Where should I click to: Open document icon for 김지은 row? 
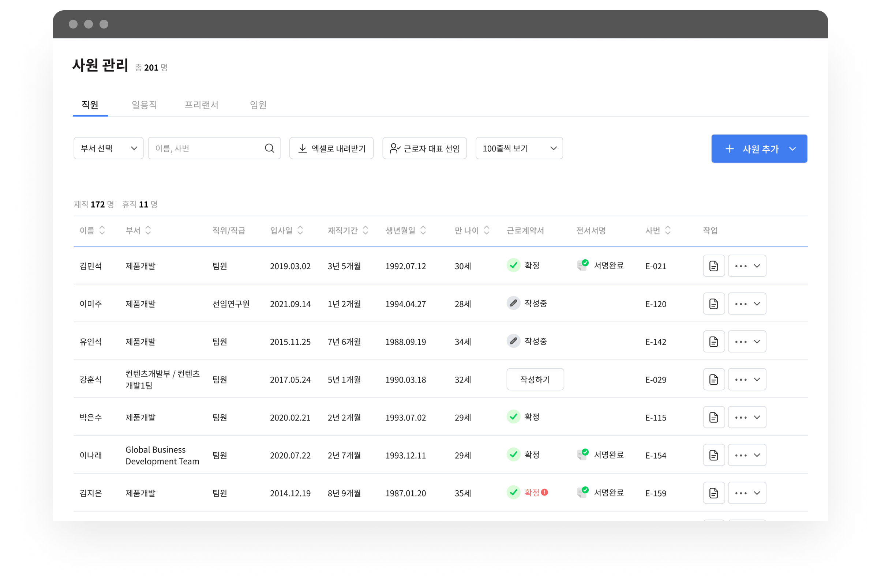[x=713, y=493]
